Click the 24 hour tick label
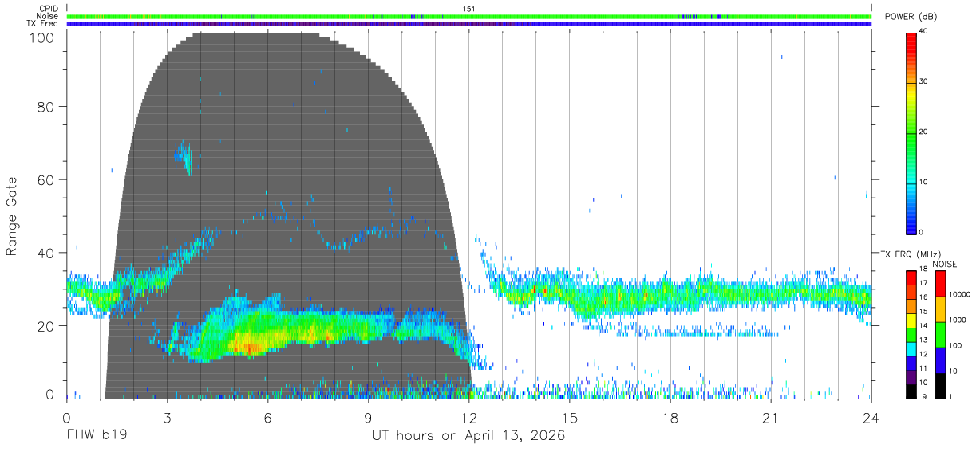980x452 pixels. [871, 418]
